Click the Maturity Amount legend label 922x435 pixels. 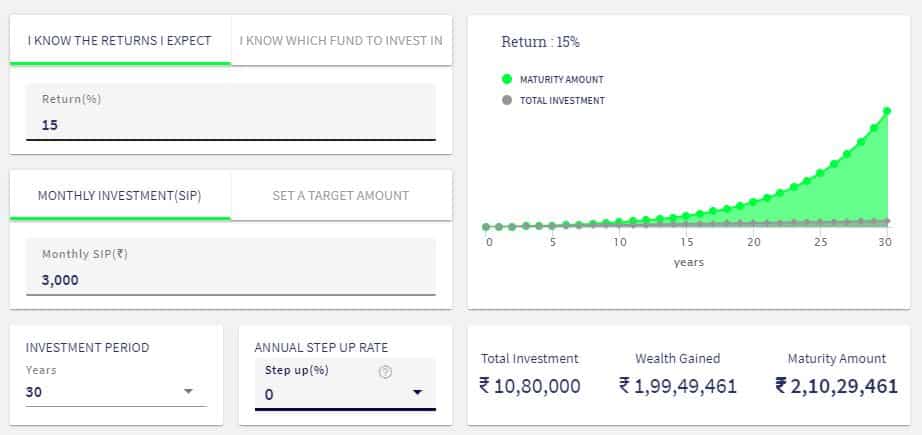coord(562,79)
